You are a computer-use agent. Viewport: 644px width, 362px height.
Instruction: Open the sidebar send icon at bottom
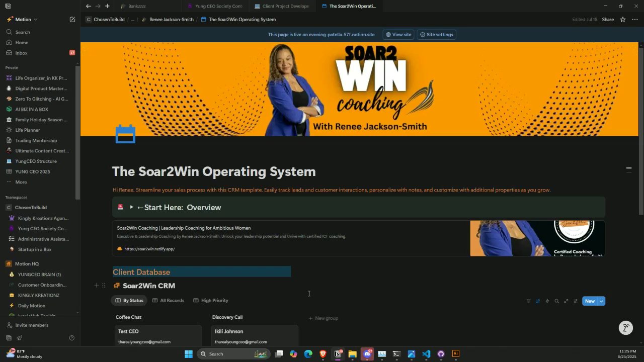[x=20, y=338]
